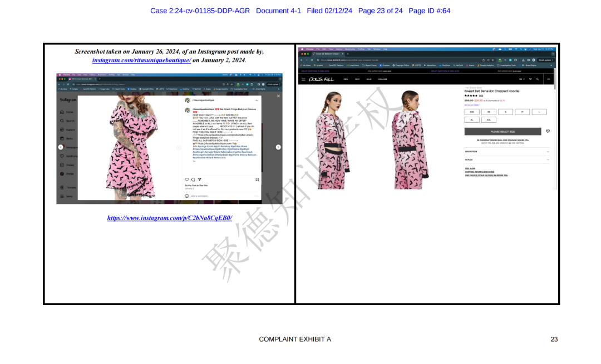Close the Instagram post overlay with the X
This screenshot has height=364, width=601.
coord(278,96)
